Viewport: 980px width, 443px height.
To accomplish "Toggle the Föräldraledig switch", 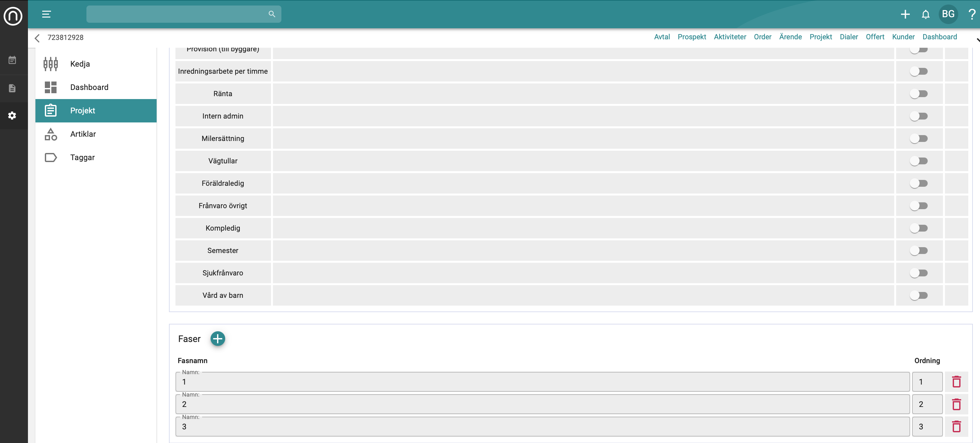I will (x=919, y=183).
